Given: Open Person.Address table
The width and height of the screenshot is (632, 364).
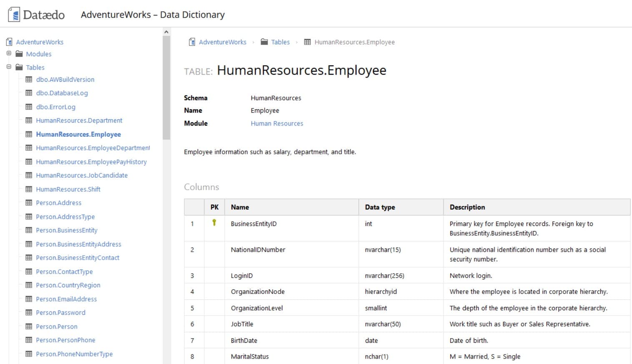Looking at the screenshot, I should coord(58,203).
